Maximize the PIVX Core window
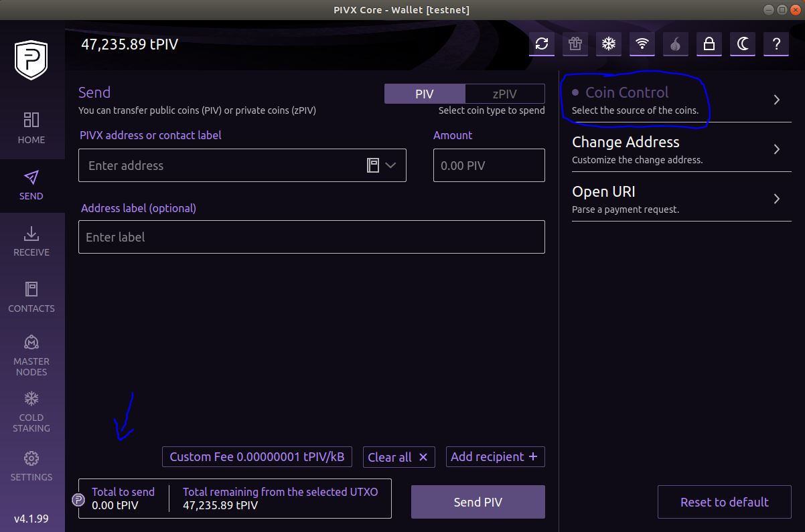The width and height of the screenshot is (805, 532). click(x=782, y=9)
